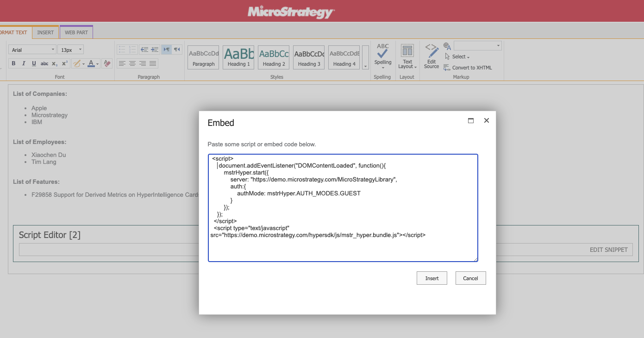
Task: Toggle Underline formatting in ribbon
Action: coord(34,63)
